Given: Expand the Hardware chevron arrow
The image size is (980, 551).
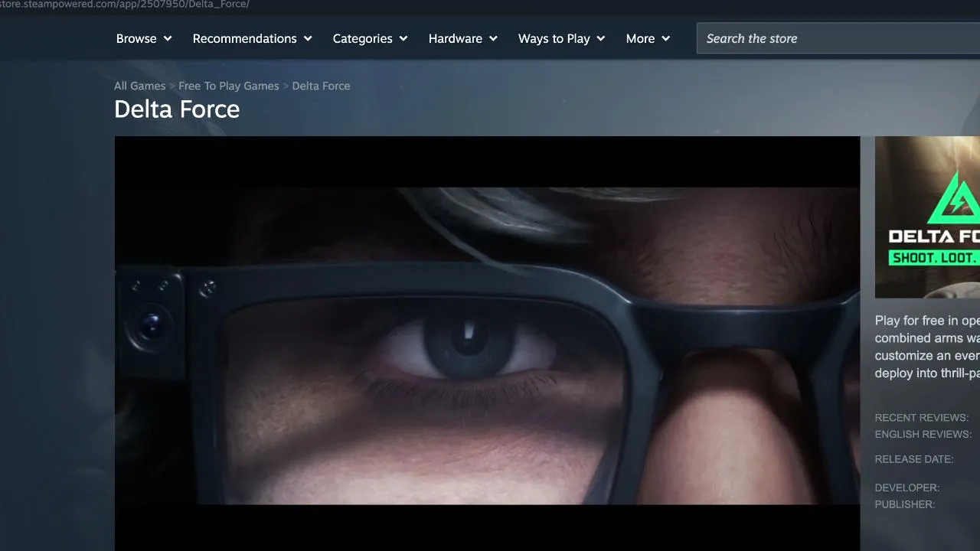Looking at the screenshot, I should pos(493,38).
